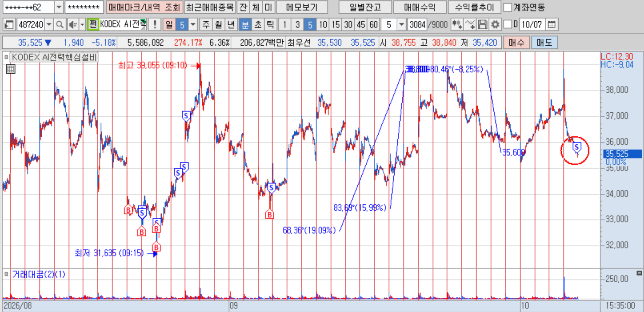Image resolution: width=644 pixels, height=312 pixels.
Task: Open the 일별잔고 tab
Action: 365,7
